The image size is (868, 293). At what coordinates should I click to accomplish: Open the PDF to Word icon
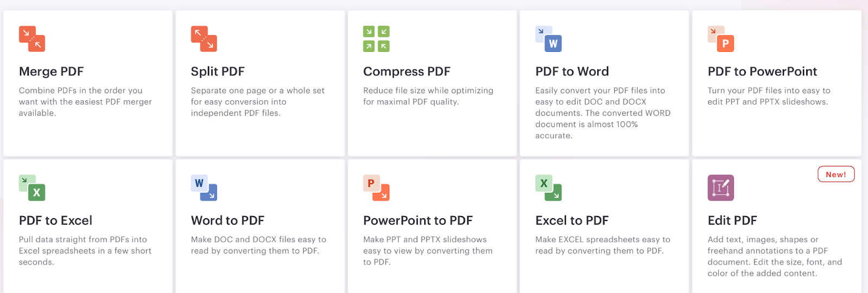548,39
